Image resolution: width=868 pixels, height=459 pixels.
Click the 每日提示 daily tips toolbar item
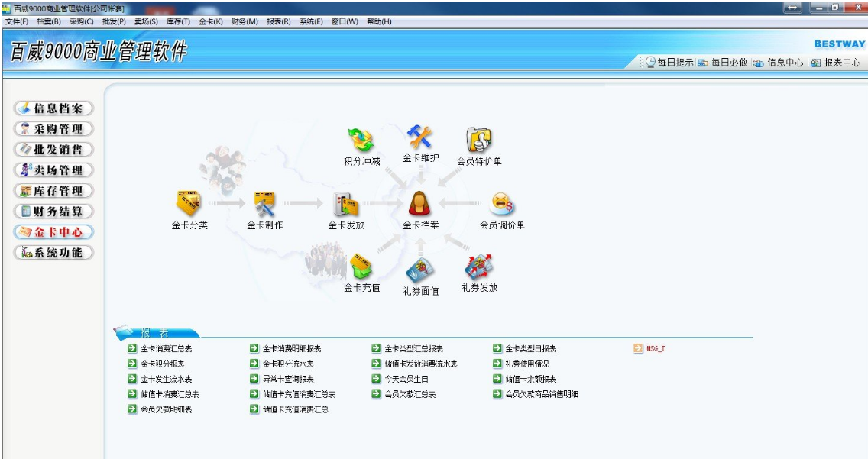coord(670,63)
